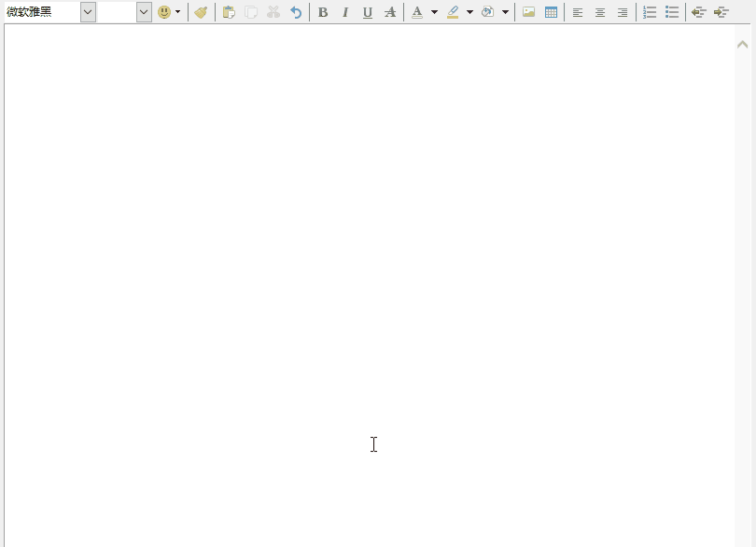
Task: Apply the highlight color
Action: [x=453, y=12]
